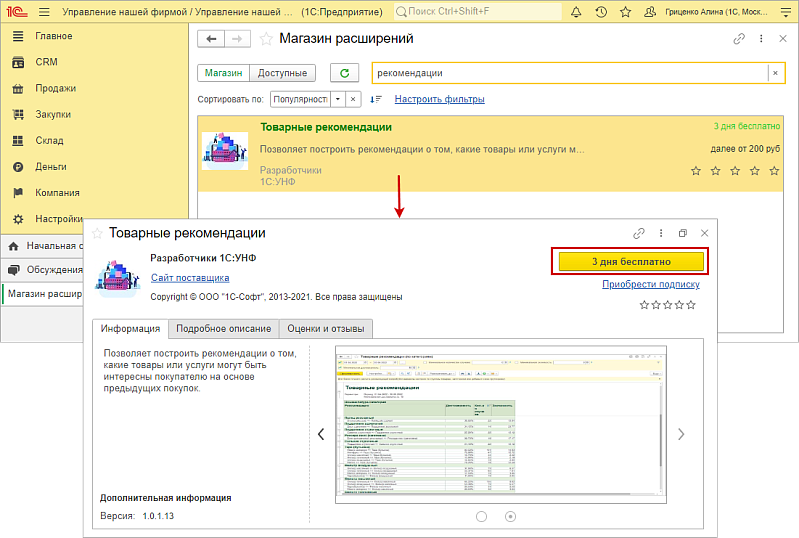
Task: Click the рекомендации search field
Action: point(568,73)
